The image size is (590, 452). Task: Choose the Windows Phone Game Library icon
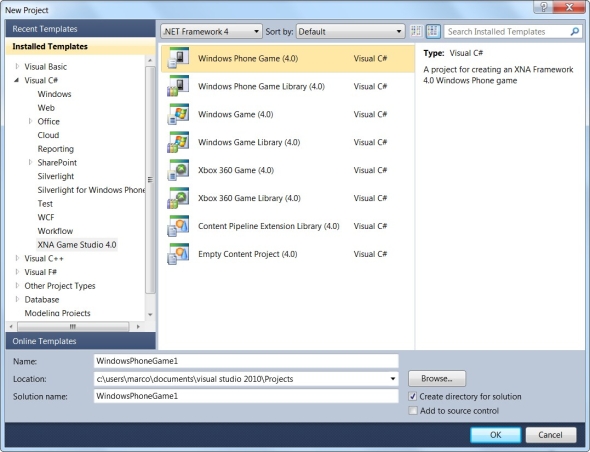178,86
